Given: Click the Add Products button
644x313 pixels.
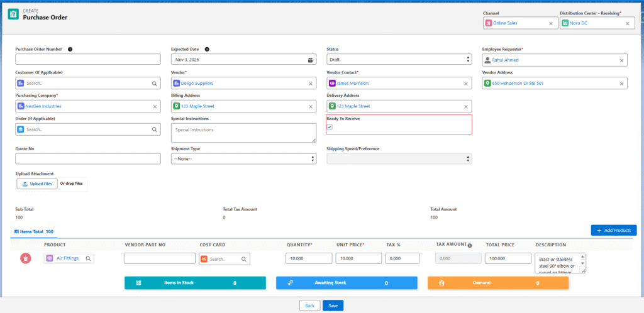Looking at the screenshot, I should (613, 231).
